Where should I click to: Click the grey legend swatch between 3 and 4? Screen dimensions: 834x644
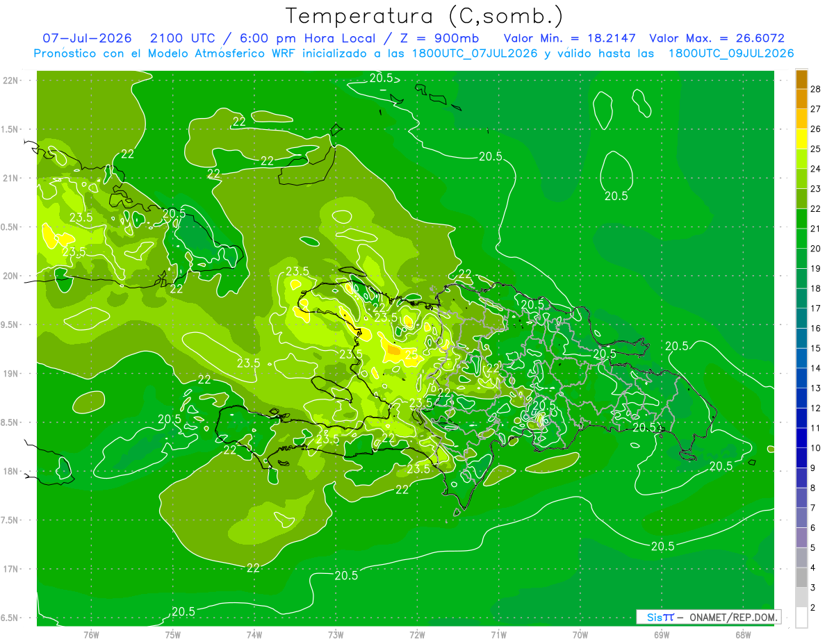click(x=801, y=577)
